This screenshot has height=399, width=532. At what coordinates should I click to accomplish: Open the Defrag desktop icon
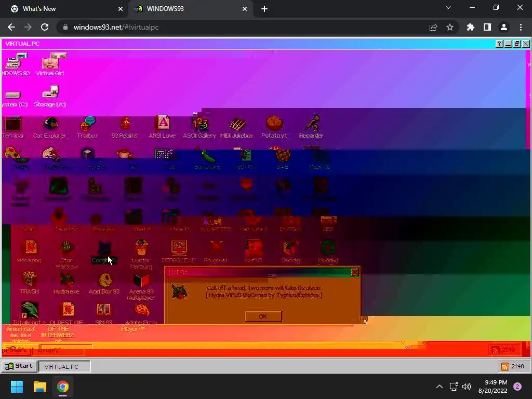[291, 252]
